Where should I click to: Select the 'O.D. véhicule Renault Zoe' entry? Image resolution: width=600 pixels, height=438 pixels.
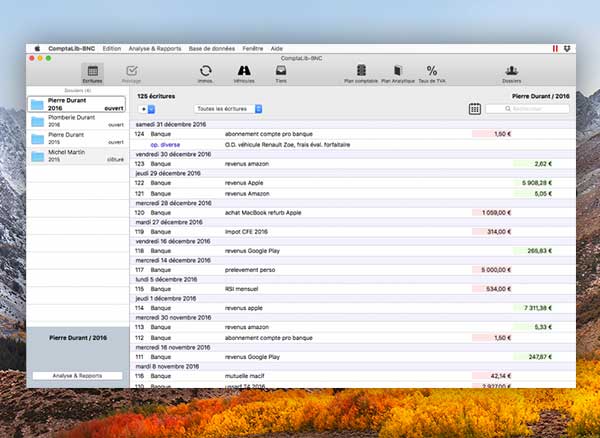(x=353, y=145)
